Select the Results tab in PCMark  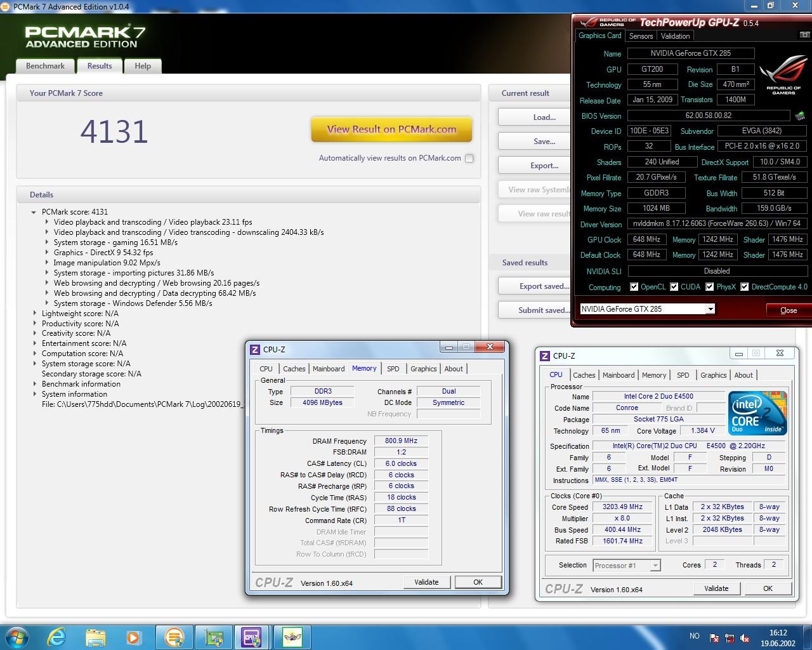point(100,66)
